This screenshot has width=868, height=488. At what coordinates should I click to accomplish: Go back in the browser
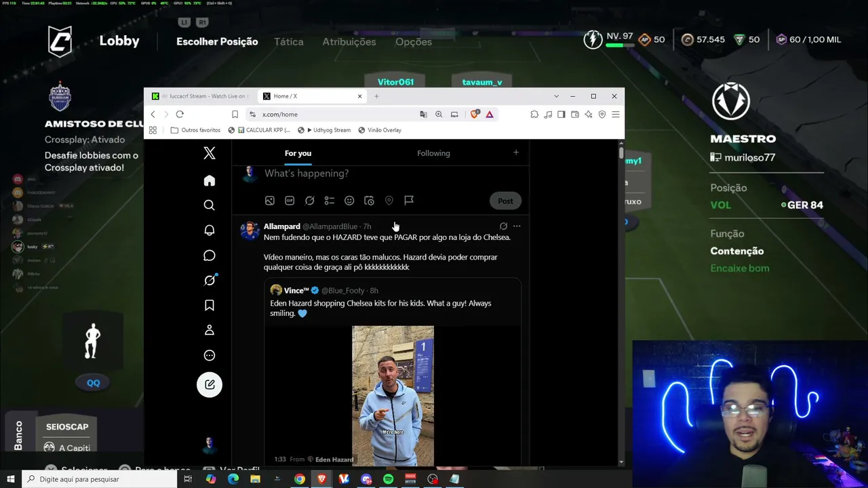[x=153, y=115]
